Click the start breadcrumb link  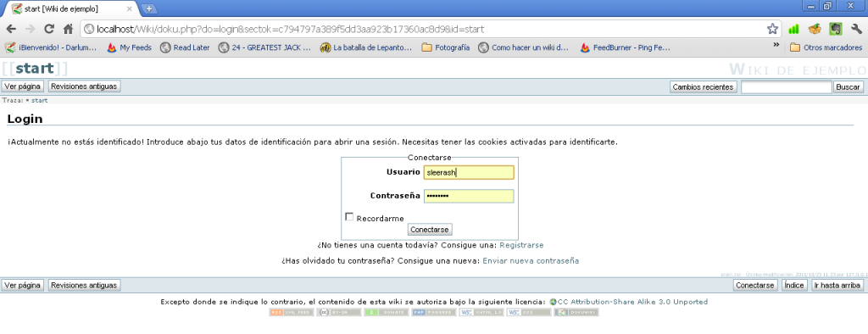[x=39, y=100]
